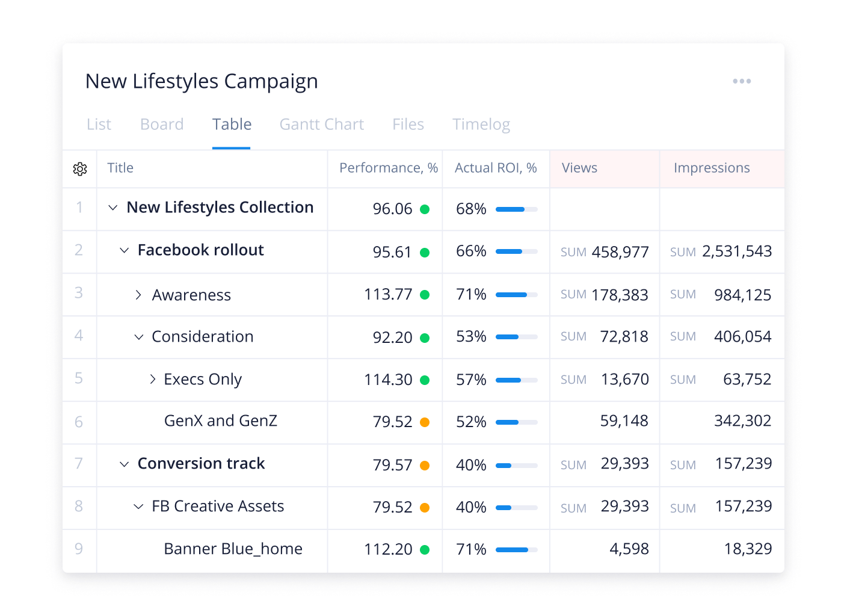
Task: Click the green status indicator beside Banner Blue_home
Action: coord(426,549)
